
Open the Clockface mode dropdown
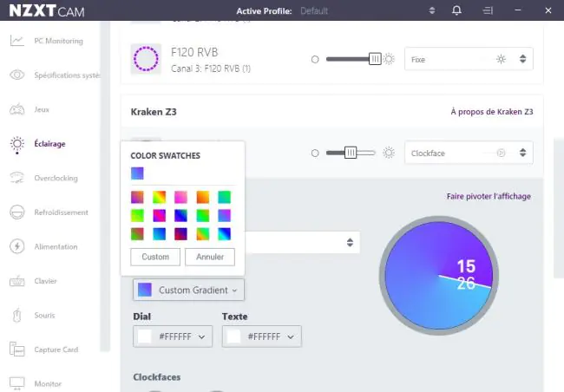[x=469, y=153]
